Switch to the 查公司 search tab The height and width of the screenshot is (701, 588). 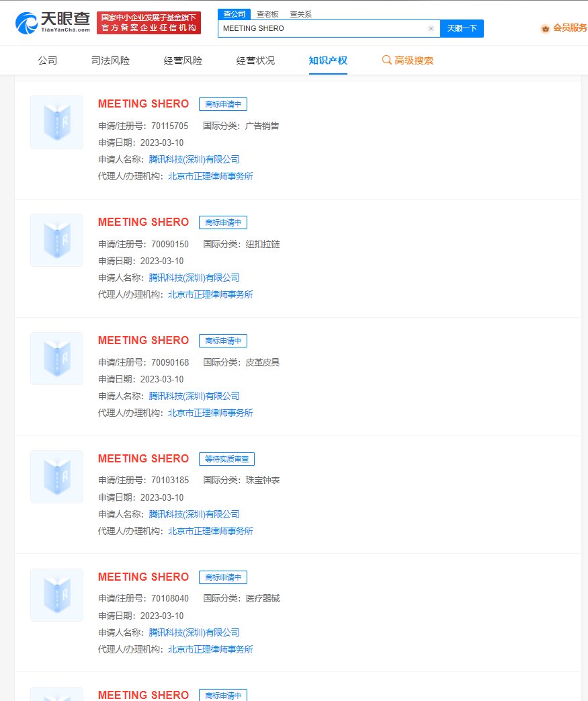[235, 14]
